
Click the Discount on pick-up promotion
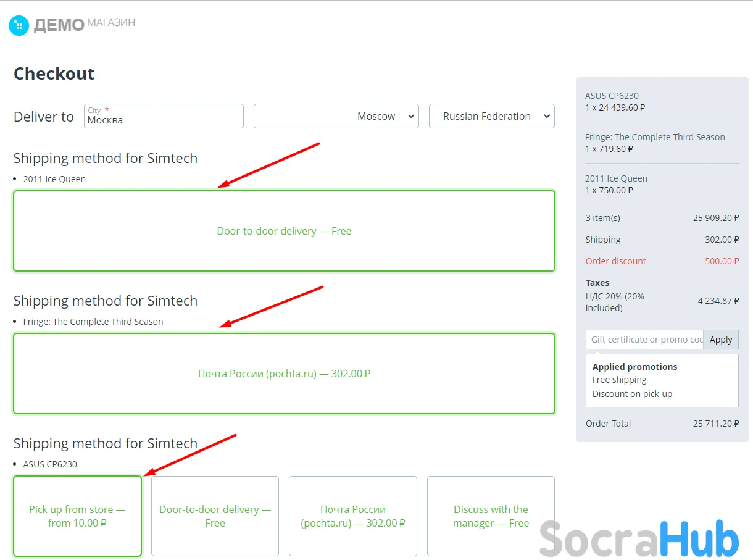(x=632, y=394)
